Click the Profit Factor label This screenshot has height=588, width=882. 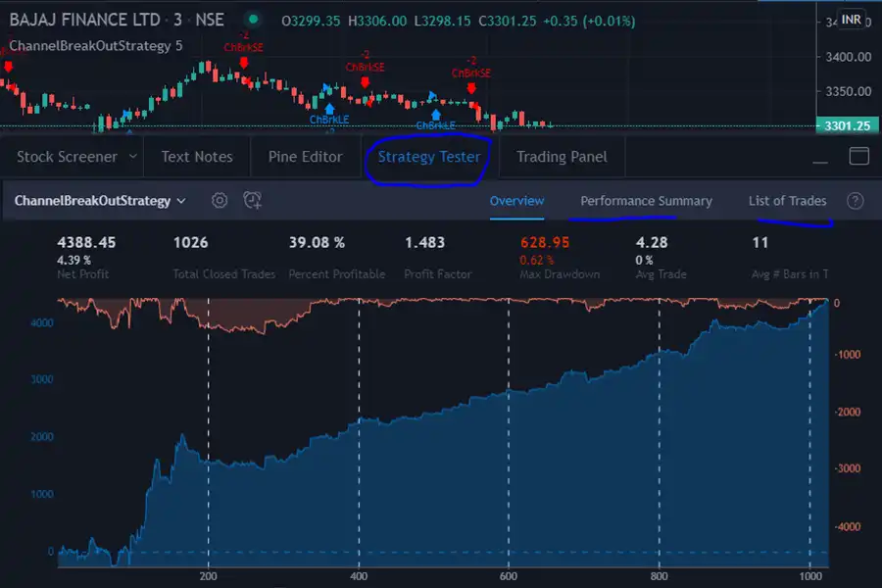tap(438, 274)
